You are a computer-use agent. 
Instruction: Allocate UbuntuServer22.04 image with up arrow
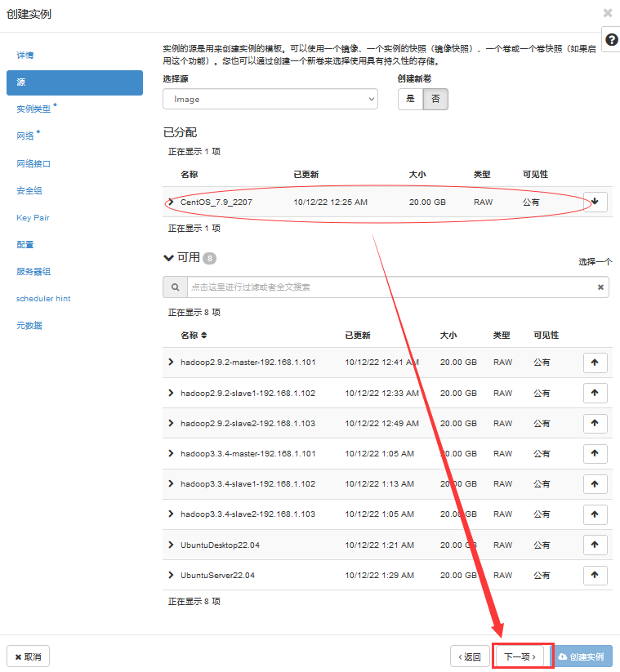(x=595, y=575)
